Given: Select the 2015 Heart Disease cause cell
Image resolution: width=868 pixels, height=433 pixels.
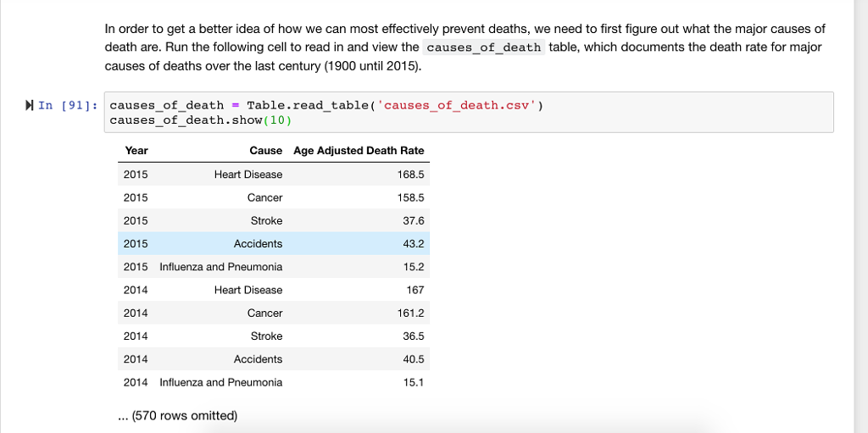Looking at the screenshot, I should coord(248,175).
